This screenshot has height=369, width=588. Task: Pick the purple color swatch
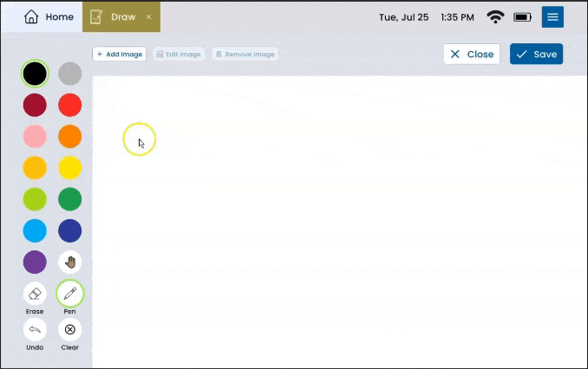tap(35, 262)
